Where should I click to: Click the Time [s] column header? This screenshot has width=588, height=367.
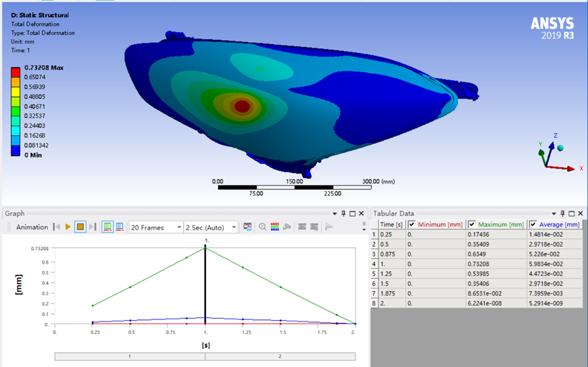(392, 224)
